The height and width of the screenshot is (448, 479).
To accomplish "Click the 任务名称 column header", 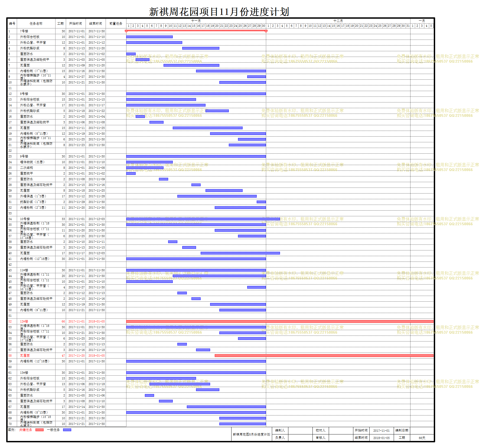I will click(36, 24).
